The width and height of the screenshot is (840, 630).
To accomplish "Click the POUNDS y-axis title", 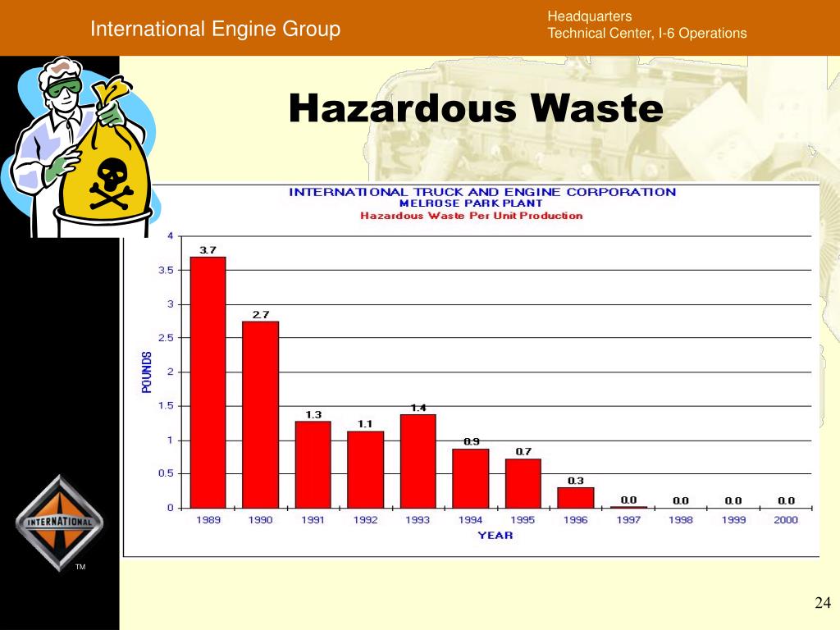I will tap(146, 372).
